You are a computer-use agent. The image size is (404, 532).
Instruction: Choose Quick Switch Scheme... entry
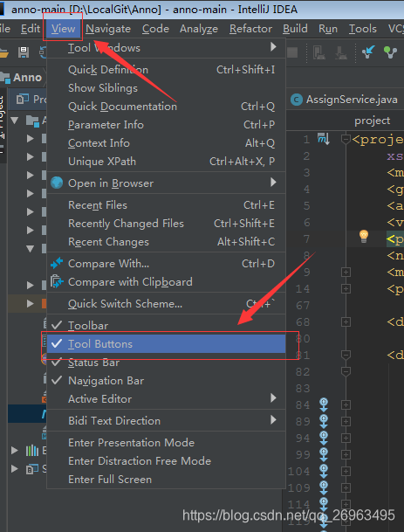166,304
